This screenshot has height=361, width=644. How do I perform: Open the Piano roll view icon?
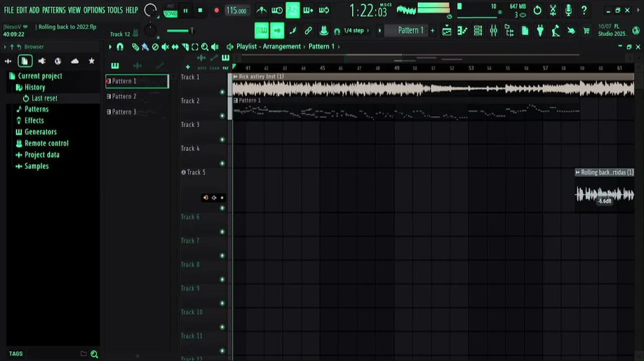click(x=462, y=31)
